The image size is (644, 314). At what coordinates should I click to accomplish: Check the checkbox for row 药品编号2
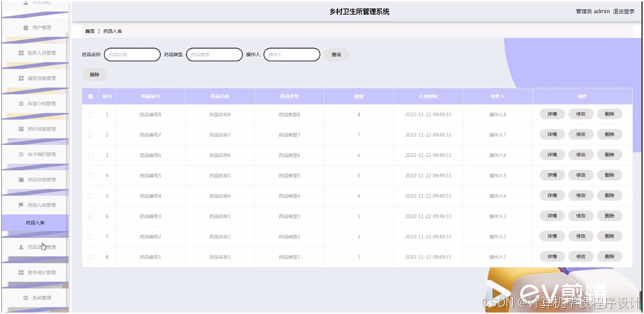pyautogui.click(x=90, y=237)
